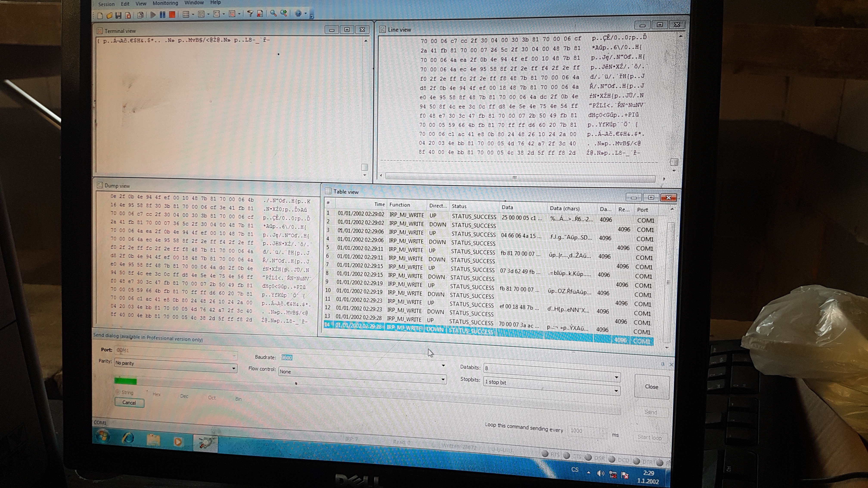Image resolution: width=868 pixels, height=488 pixels.
Task: Click the funnel Filter icon
Action: pos(250,14)
